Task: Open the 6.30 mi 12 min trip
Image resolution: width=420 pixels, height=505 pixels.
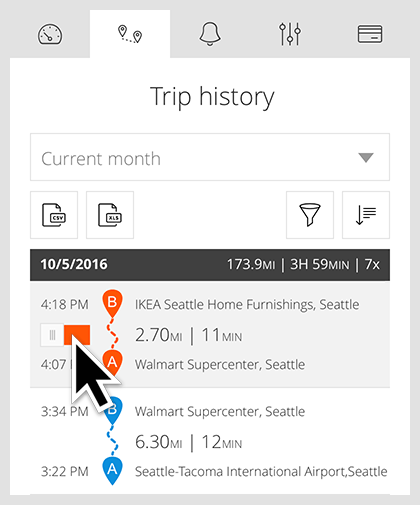Action: pyautogui.click(x=188, y=442)
